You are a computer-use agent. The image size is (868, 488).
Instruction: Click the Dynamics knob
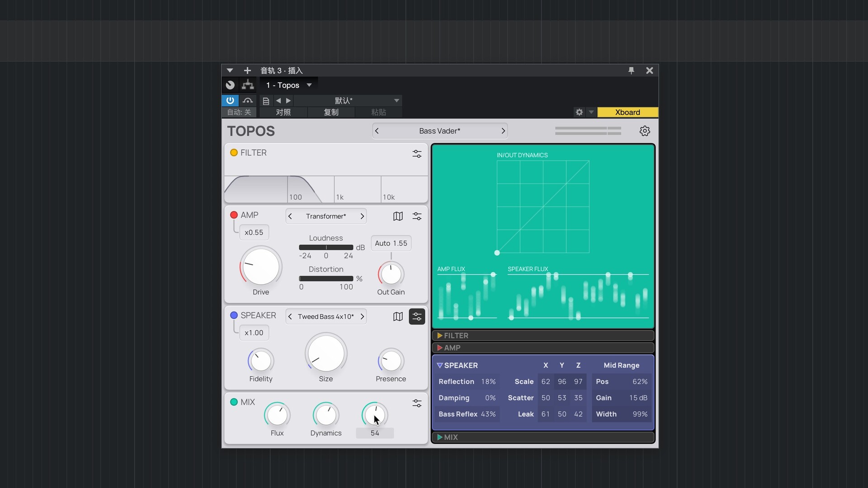[x=326, y=415]
